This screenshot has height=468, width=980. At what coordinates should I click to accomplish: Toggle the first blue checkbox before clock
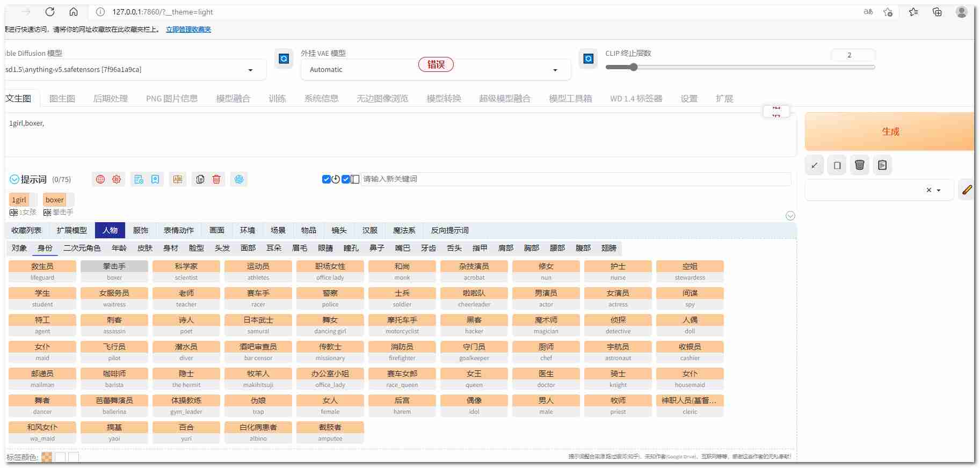click(326, 179)
